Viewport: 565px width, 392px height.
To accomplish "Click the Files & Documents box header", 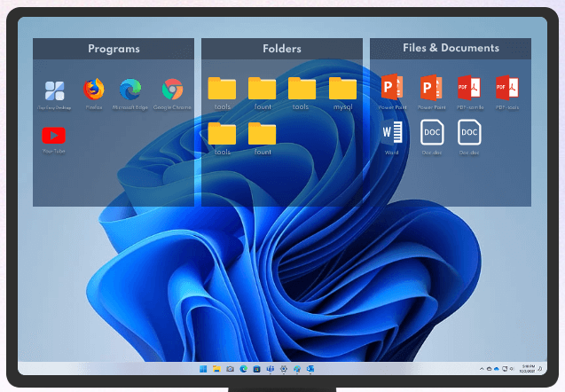I will tap(451, 49).
